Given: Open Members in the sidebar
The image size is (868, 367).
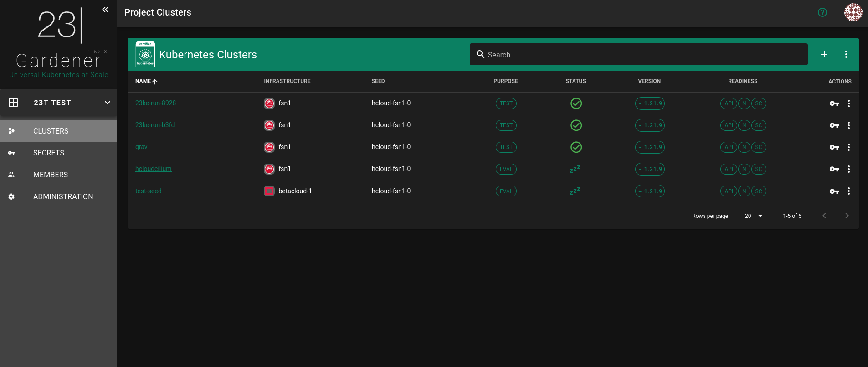Looking at the screenshot, I should click(59, 175).
